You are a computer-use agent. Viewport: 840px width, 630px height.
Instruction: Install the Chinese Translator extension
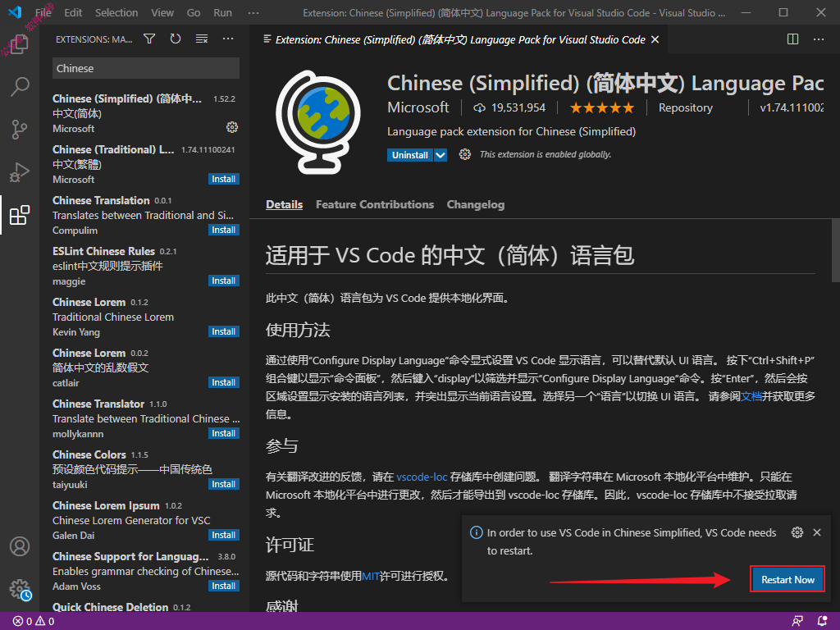(223, 433)
